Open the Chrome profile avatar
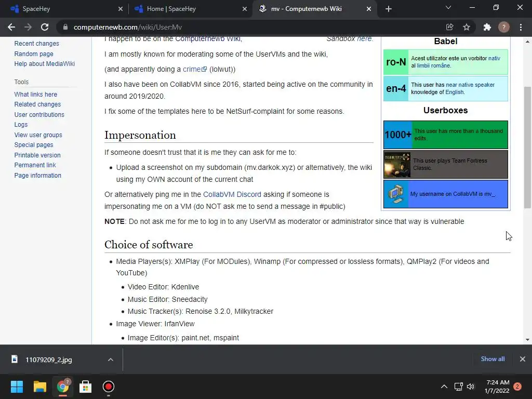The height and width of the screenshot is (399, 532). [x=504, y=27]
